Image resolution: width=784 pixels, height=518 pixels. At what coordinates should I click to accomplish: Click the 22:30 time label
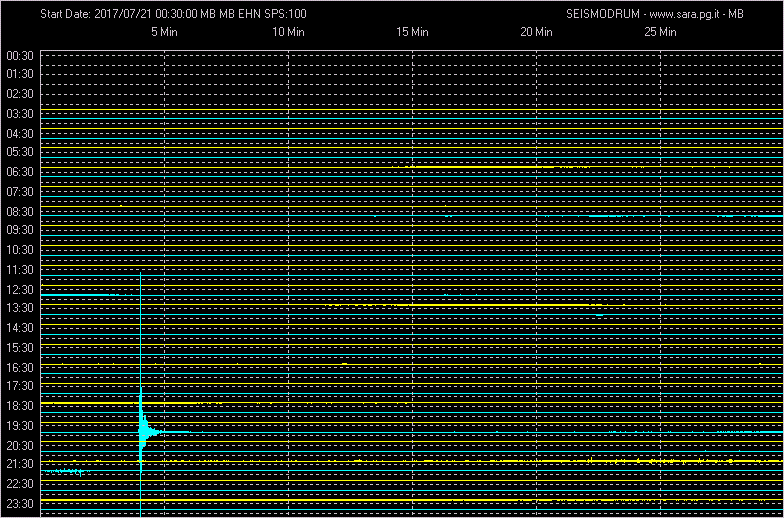click(20, 484)
